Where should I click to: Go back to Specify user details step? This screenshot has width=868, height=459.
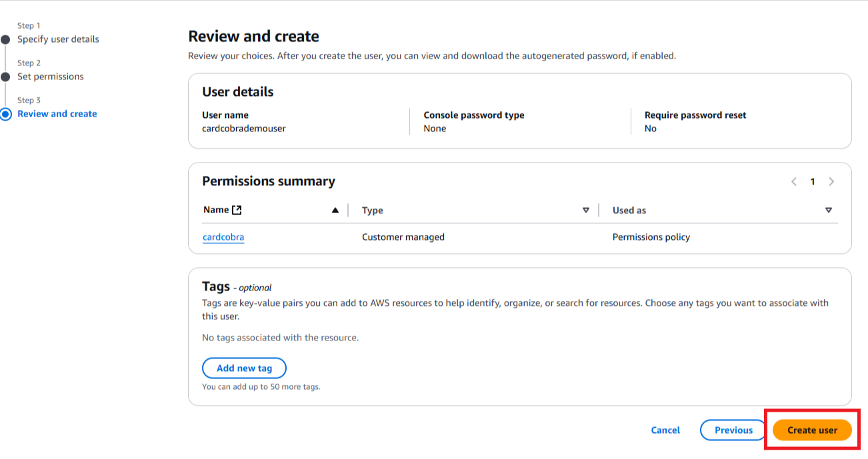coord(58,39)
